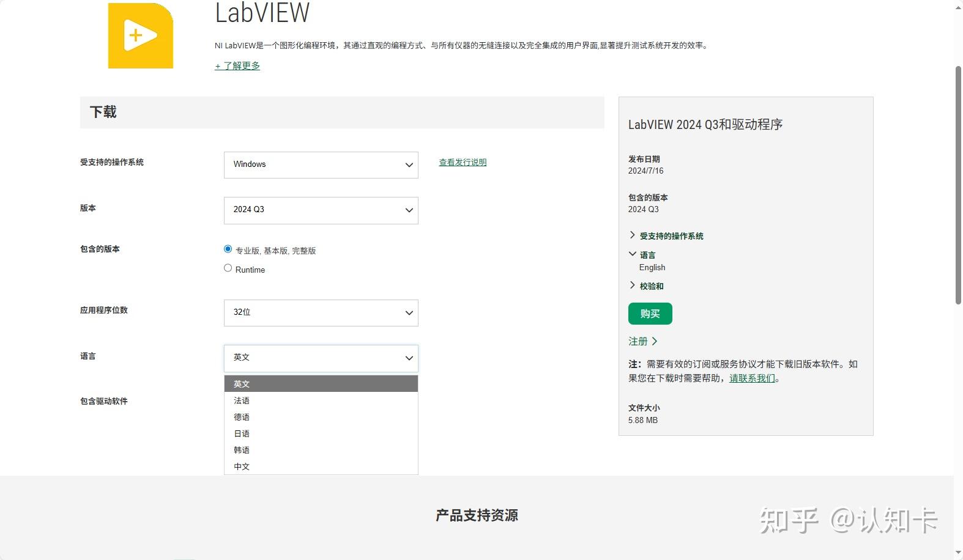
Task: Choose 韩语 from the language list
Action: click(321, 450)
